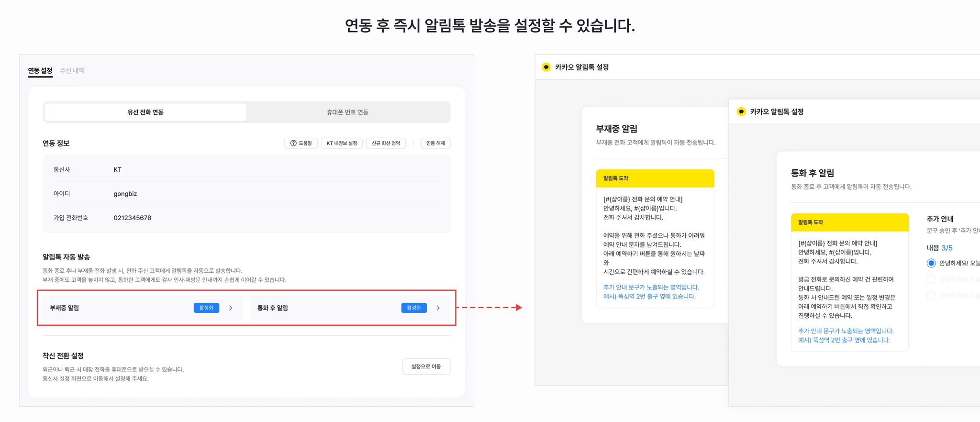Click Kakao icon in the 부재중 알림 settings window
980x422 pixels.
coord(546,67)
